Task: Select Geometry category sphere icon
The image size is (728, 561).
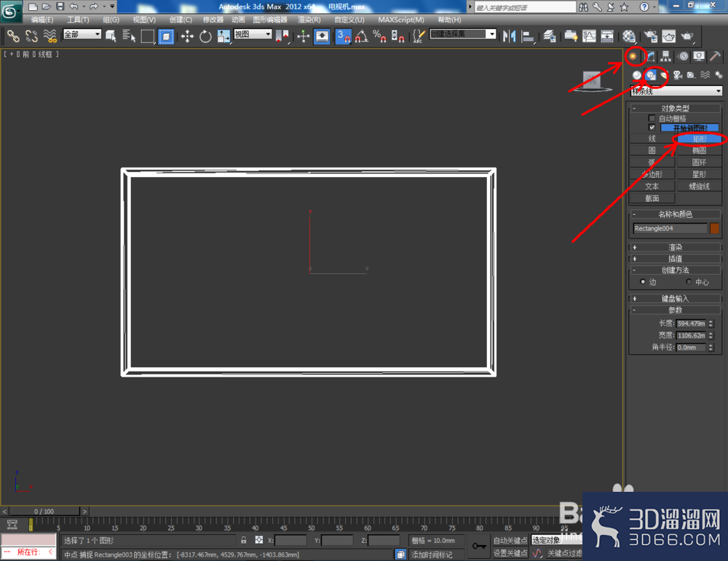Action: coord(636,75)
